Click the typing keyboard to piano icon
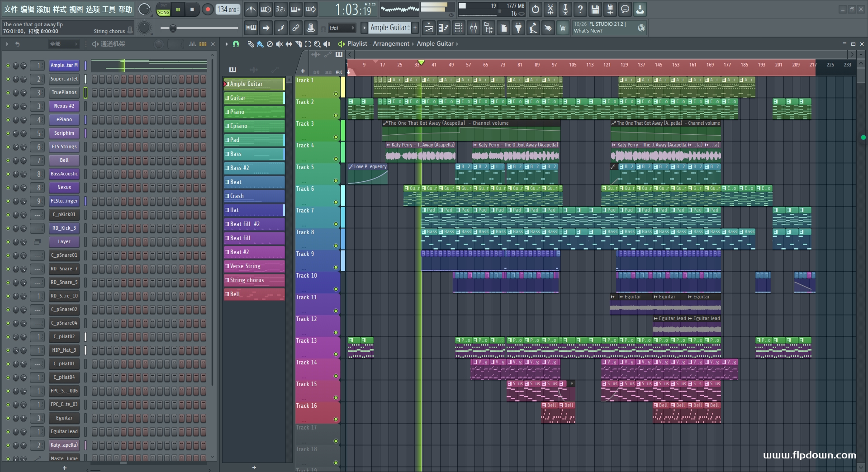The image size is (868, 472). click(x=251, y=28)
